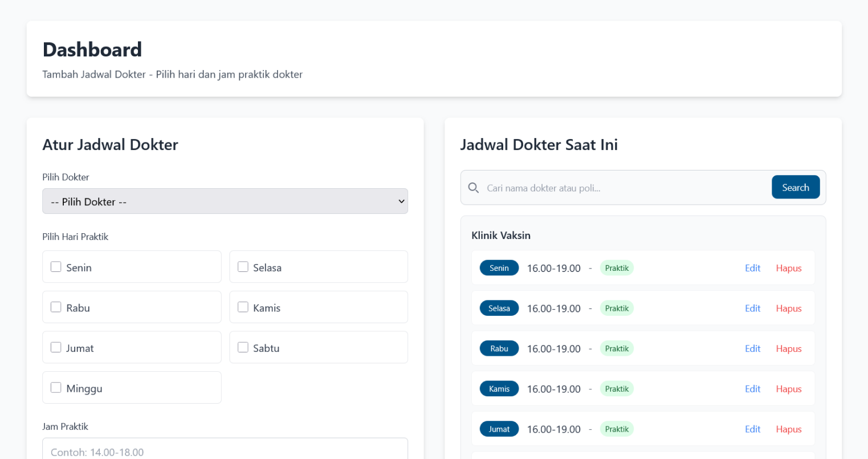Viewport: 868px width, 459px height.
Task: Check the Minggu checkbox
Action: (56, 387)
